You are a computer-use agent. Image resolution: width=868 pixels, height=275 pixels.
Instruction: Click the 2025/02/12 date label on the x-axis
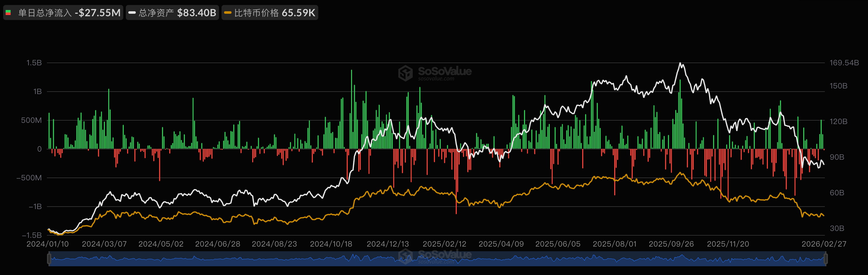(444, 244)
